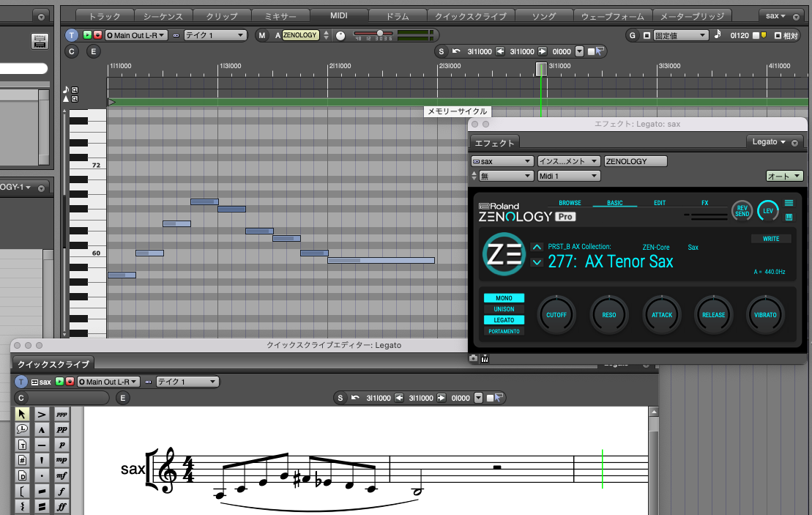Pick the pp dynamic marking tool
Viewport: 812px width, 515px height.
click(62, 429)
